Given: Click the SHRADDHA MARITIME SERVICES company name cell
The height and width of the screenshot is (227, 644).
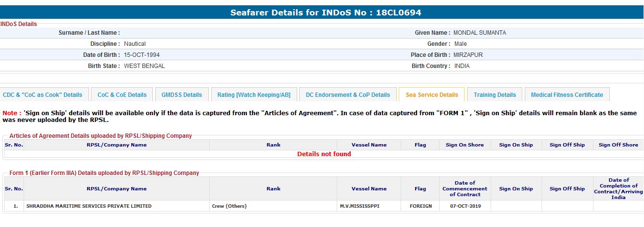Looking at the screenshot, I should (x=89, y=206).
